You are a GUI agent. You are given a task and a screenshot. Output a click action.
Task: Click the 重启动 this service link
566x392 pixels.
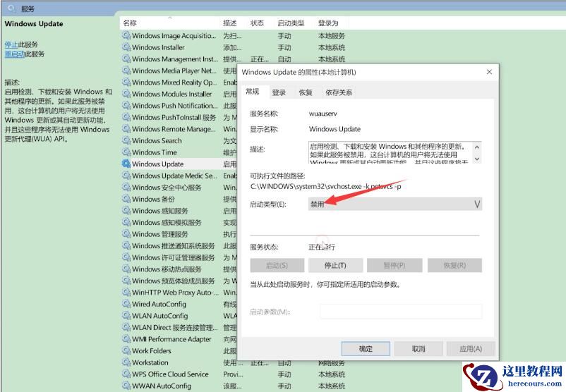click(x=15, y=54)
